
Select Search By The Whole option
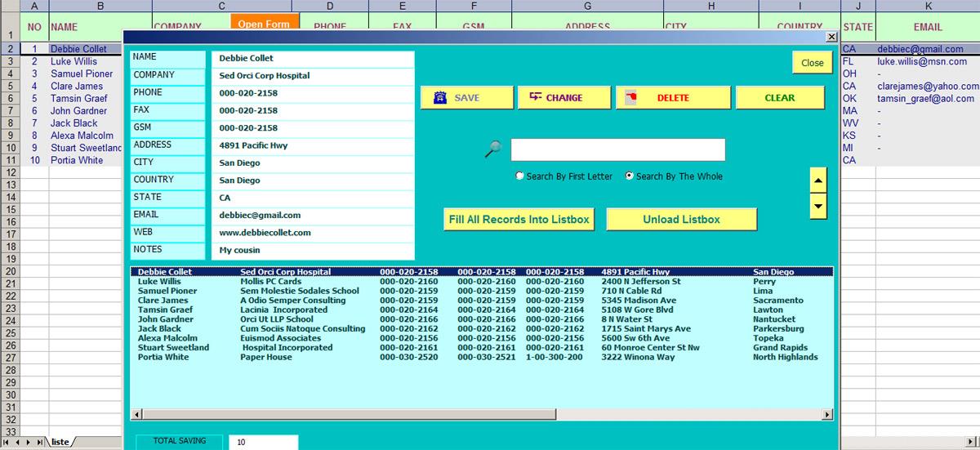[x=630, y=176]
